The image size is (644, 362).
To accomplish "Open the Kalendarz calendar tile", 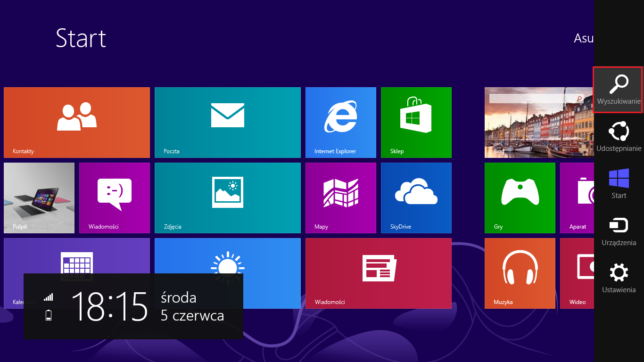I will point(77,255).
